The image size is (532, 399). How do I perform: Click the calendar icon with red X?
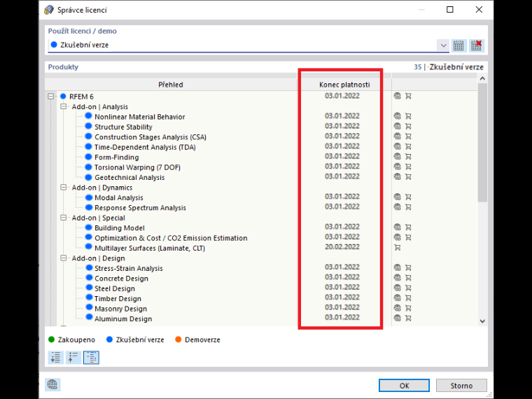(x=477, y=45)
